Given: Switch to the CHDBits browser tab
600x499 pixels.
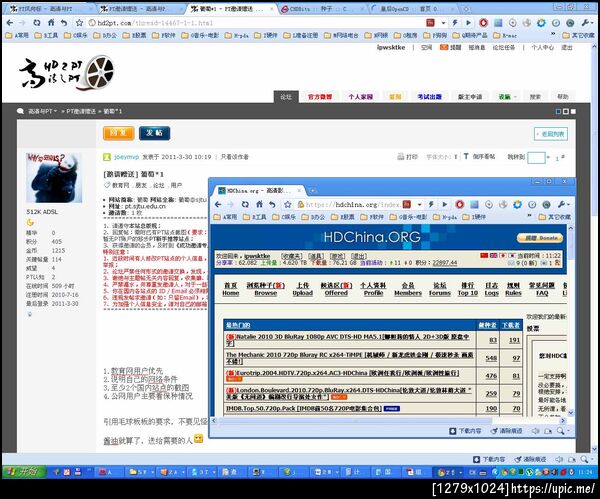Looking at the screenshot, I should click(x=321, y=8).
